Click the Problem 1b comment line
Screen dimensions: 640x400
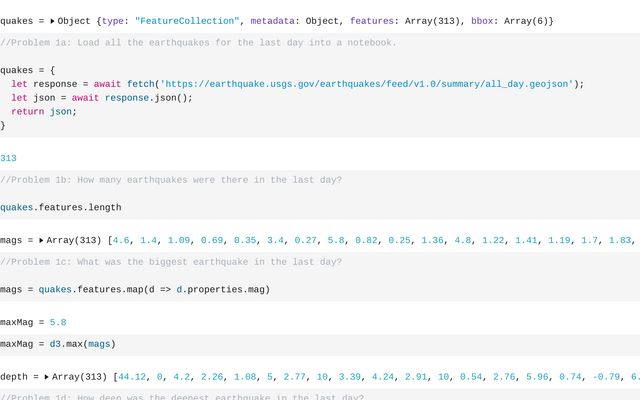tap(171, 180)
